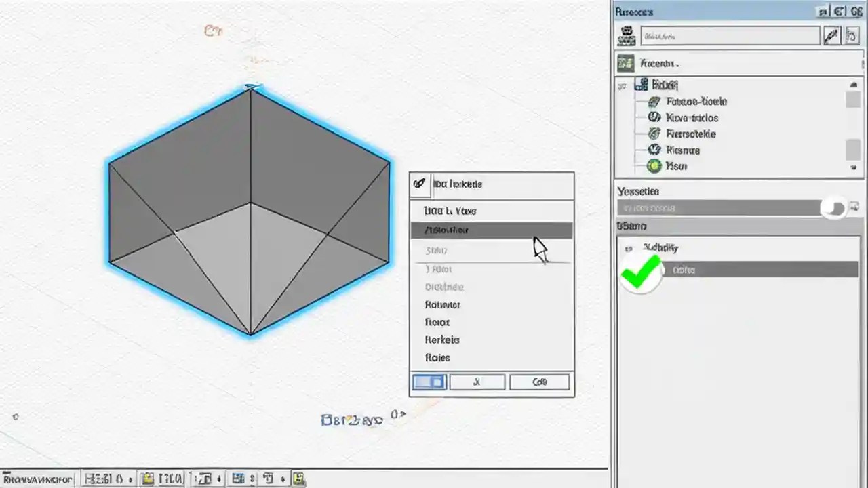Open the grid tool in the bottom status bar
The width and height of the screenshot is (868, 488).
click(x=238, y=478)
